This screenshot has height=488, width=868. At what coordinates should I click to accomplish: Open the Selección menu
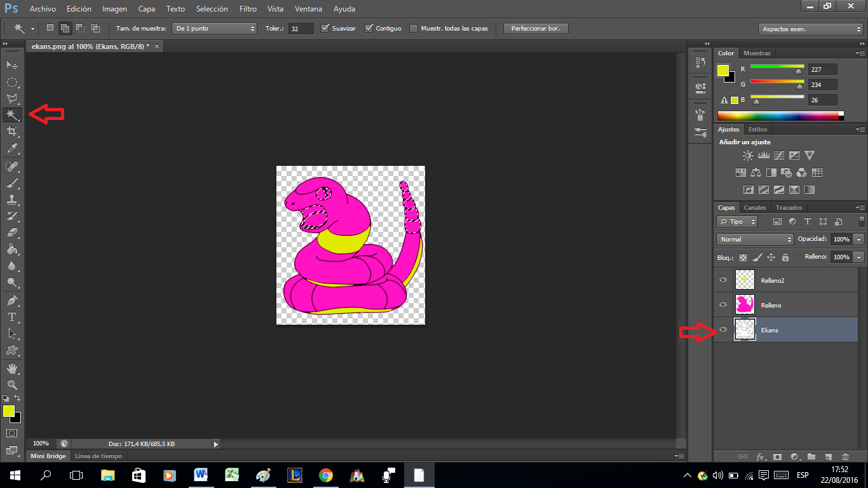click(212, 9)
